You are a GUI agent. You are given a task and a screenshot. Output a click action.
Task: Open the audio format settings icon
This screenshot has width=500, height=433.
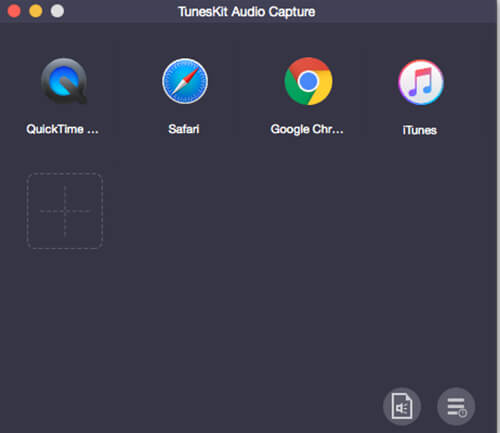[x=402, y=406]
